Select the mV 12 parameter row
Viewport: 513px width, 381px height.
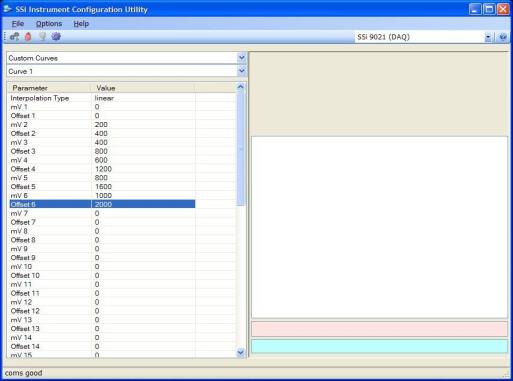pyautogui.click(x=102, y=302)
